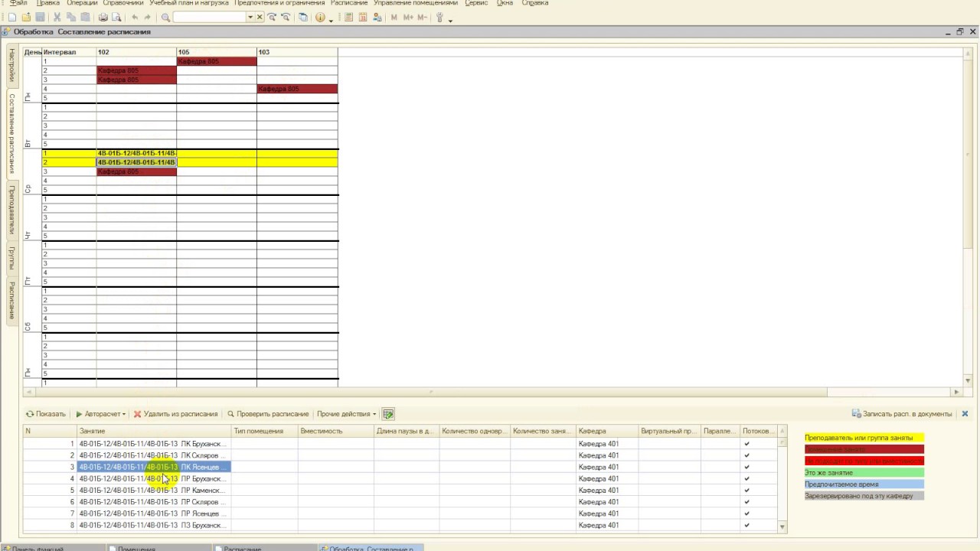Image resolution: width=980 pixels, height=551 pixels.
Task: Click the Open file toolbar icon
Action: coord(27,18)
